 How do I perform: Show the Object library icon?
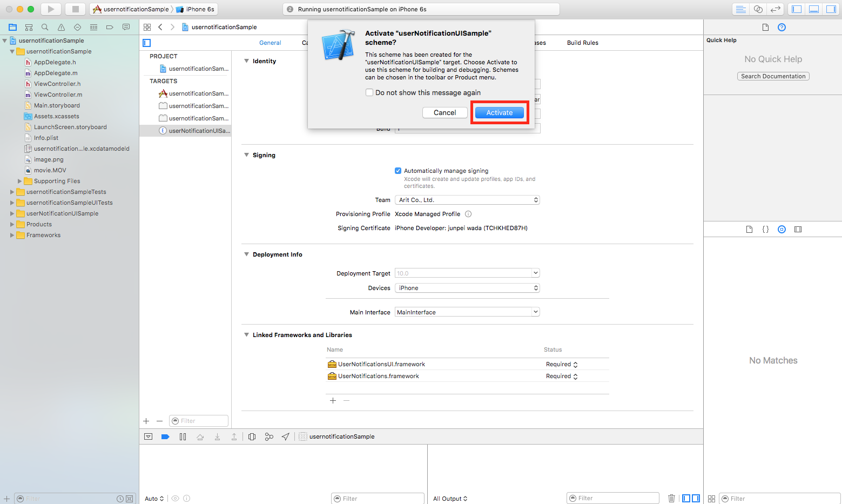[782, 230]
